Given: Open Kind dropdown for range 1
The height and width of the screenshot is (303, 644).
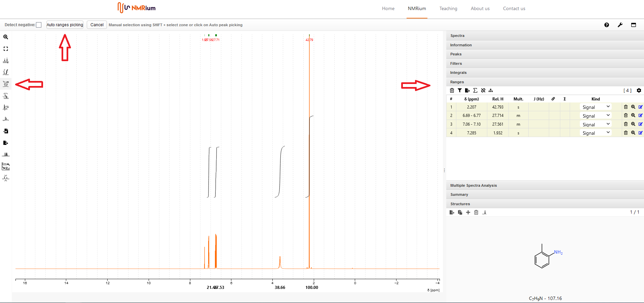Looking at the screenshot, I should pyautogui.click(x=596, y=107).
